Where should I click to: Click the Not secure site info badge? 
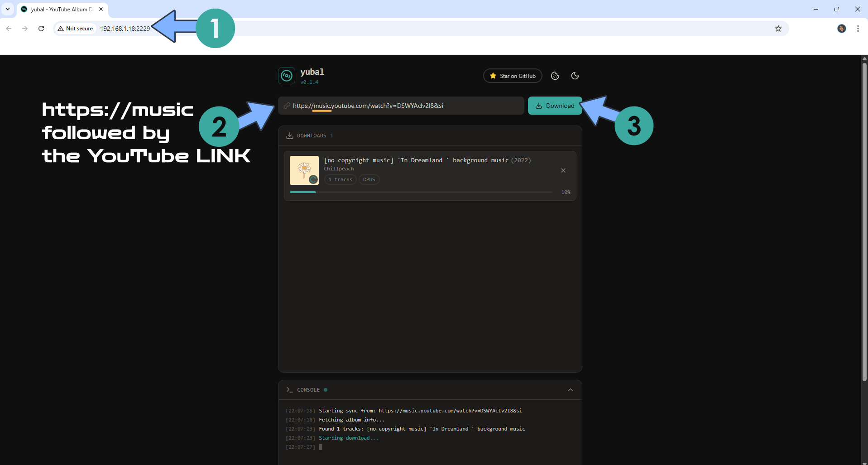click(x=75, y=29)
